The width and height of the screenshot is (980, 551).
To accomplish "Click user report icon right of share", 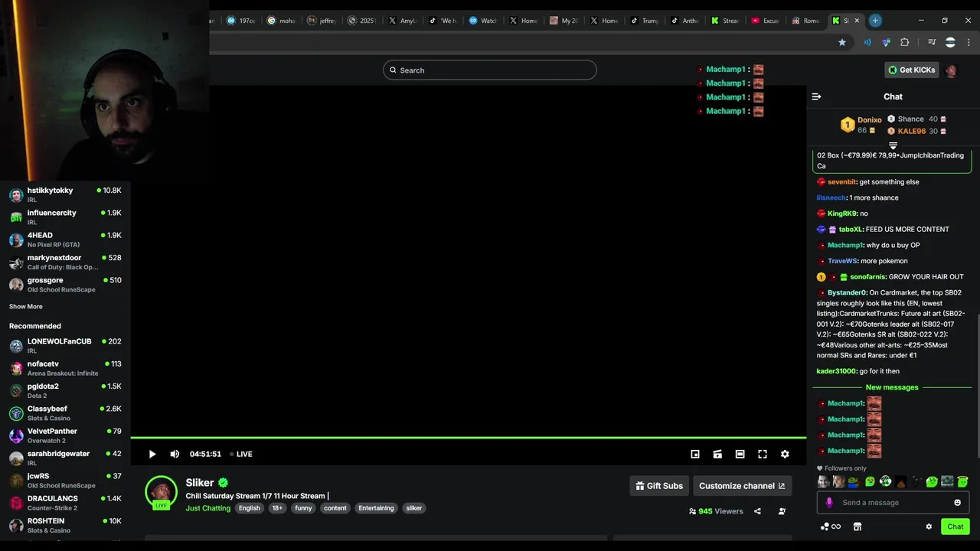I will 782,511.
